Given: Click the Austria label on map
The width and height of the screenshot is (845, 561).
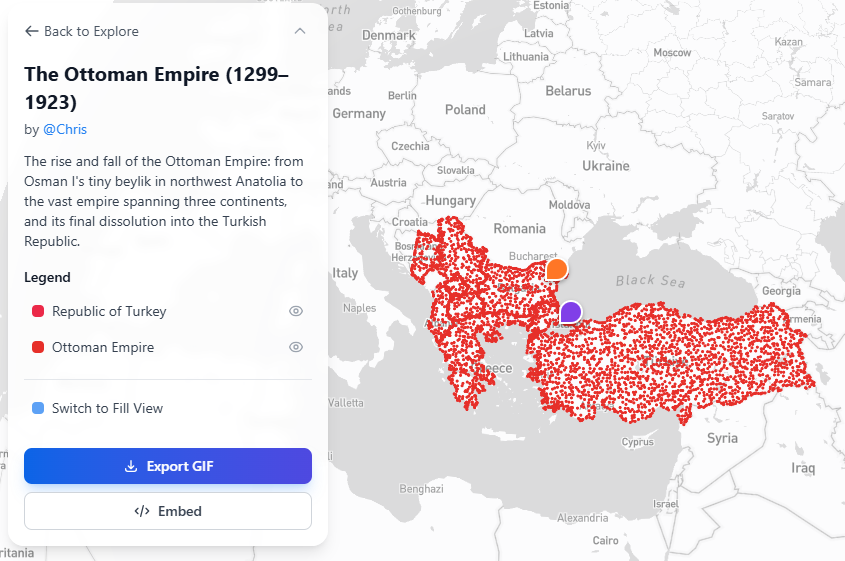Looking at the screenshot, I should pyautogui.click(x=388, y=183).
